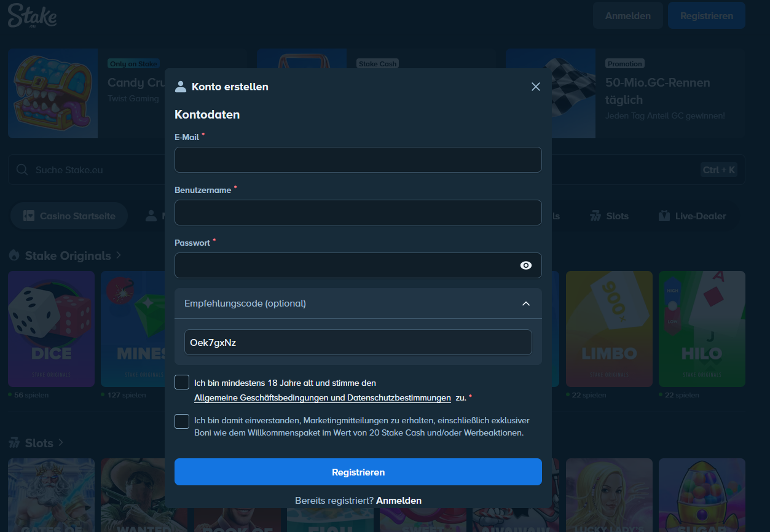Open the Anmelden link below the form
The image size is (770, 532).
(x=399, y=500)
